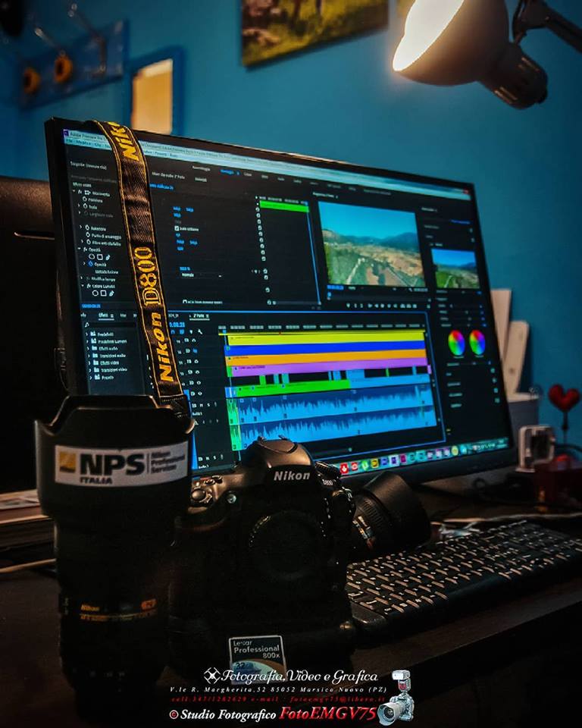This screenshot has width=582, height=728.
Task: Open the File menu
Action: point(69,140)
